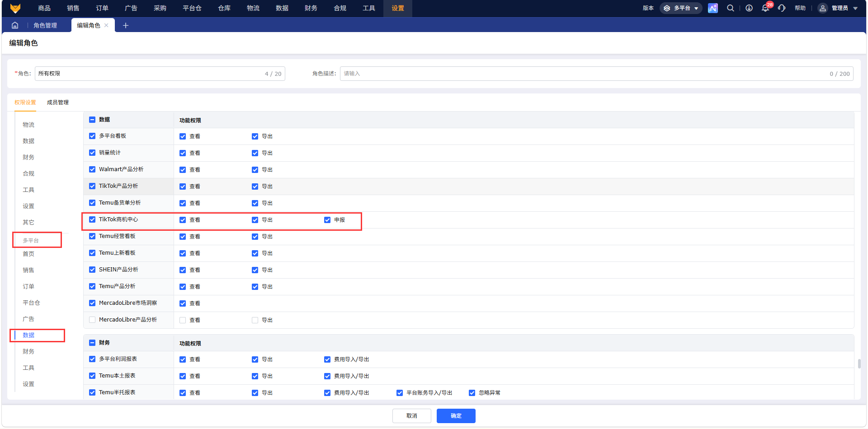The height and width of the screenshot is (429, 868).
Task: Open the 销售 top menu
Action: pyautogui.click(x=73, y=8)
